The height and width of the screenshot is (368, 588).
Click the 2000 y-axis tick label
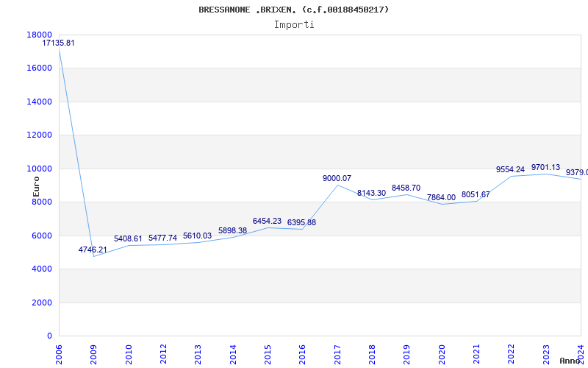(42, 302)
